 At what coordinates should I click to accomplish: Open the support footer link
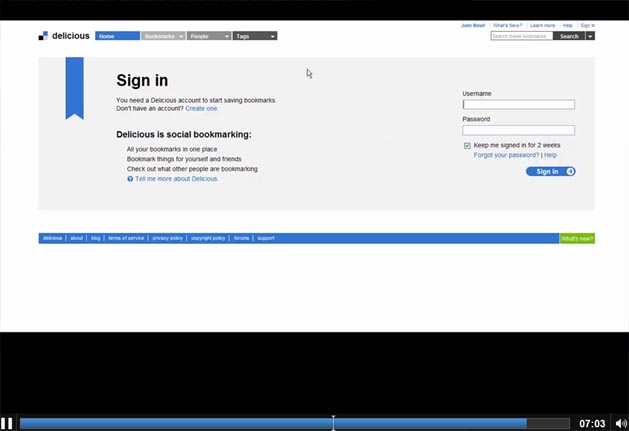click(x=266, y=238)
